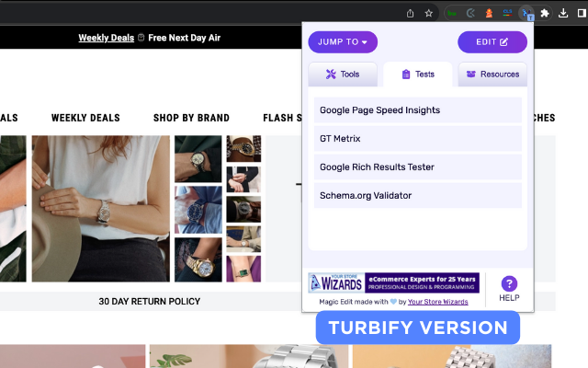
Task: Click the purple question-mark Help icon
Action: click(x=509, y=283)
